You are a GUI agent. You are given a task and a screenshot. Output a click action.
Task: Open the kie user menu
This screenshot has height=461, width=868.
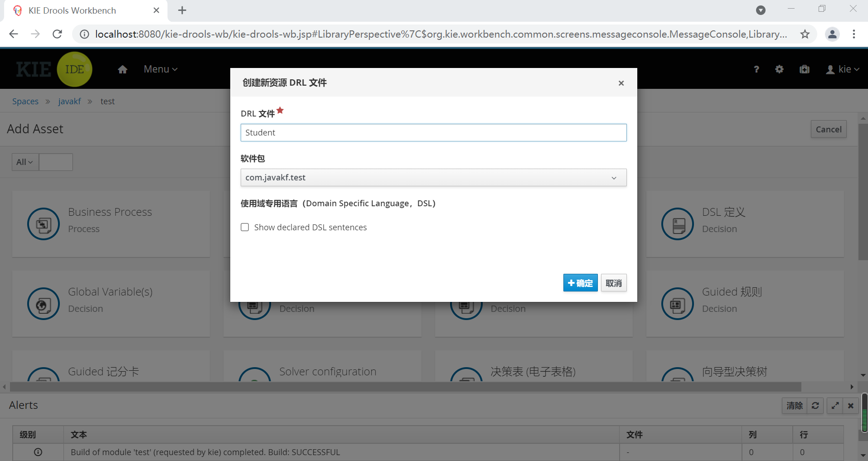[x=843, y=69]
